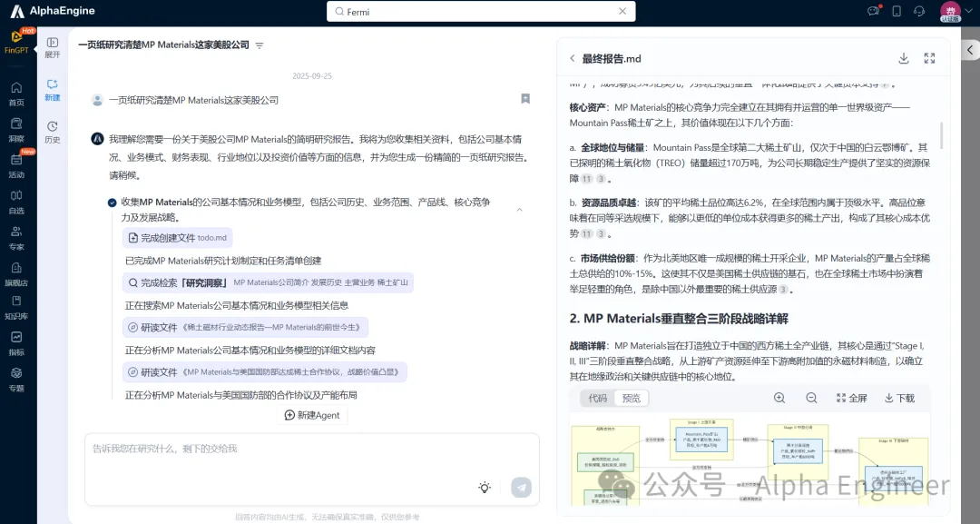Open FinGPT in the left sidebar

(16, 41)
